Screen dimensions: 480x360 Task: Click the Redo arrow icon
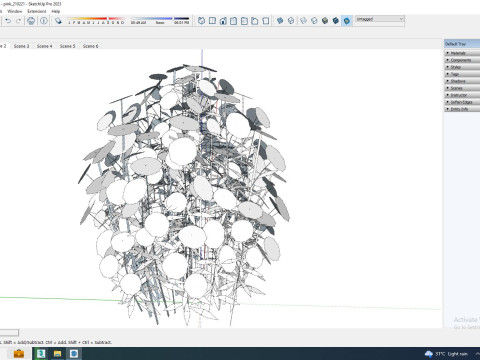coord(19,21)
